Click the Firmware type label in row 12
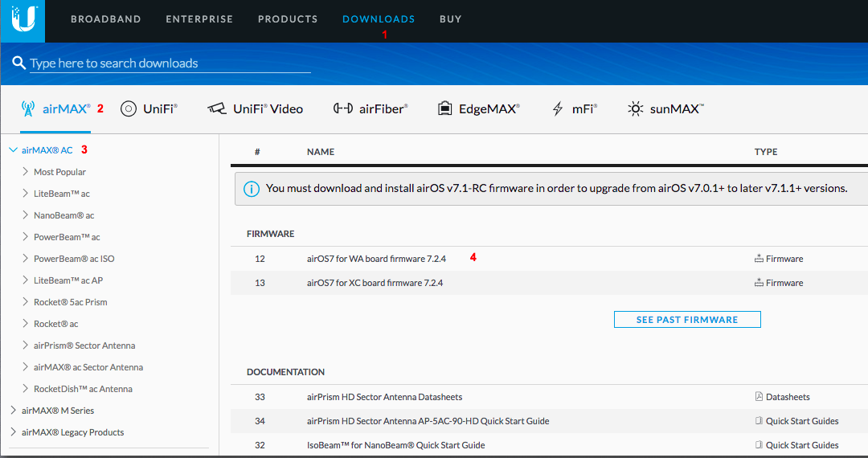The height and width of the screenshot is (458, 868). pyautogui.click(x=784, y=259)
